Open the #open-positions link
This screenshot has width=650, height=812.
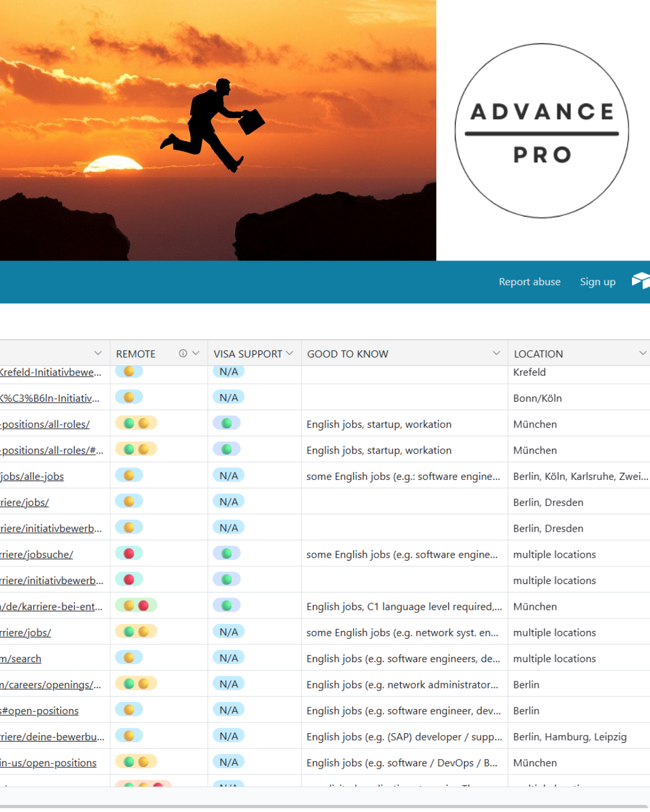(x=40, y=711)
